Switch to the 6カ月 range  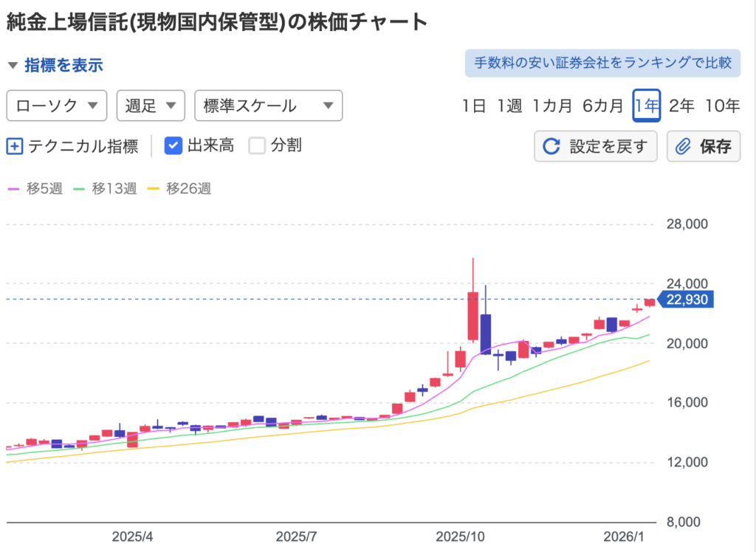(602, 106)
